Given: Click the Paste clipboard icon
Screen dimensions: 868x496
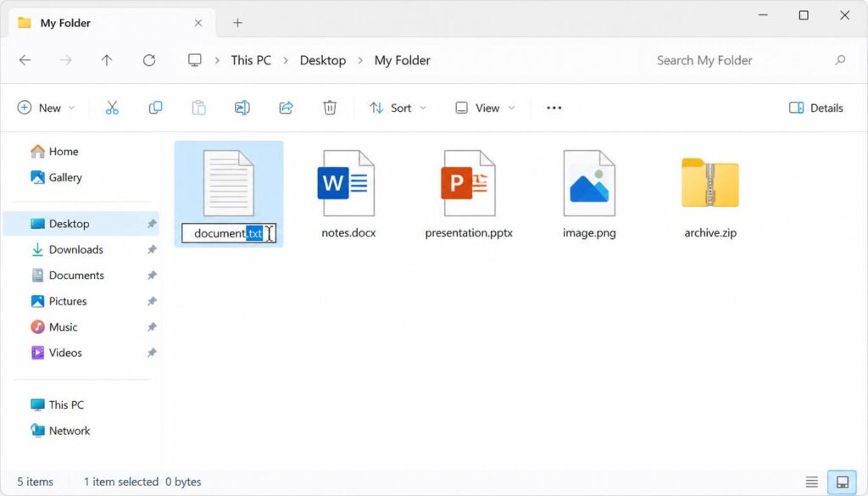Looking at the screenshot, I should coord(198,108).
